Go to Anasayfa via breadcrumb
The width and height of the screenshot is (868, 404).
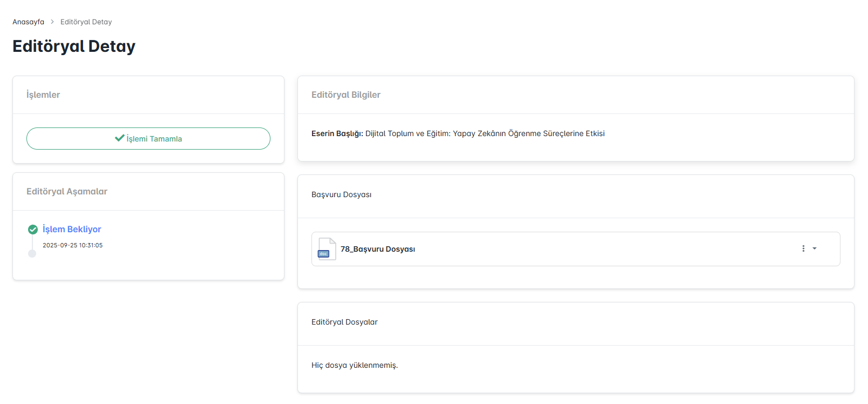[x=29, y=22]
